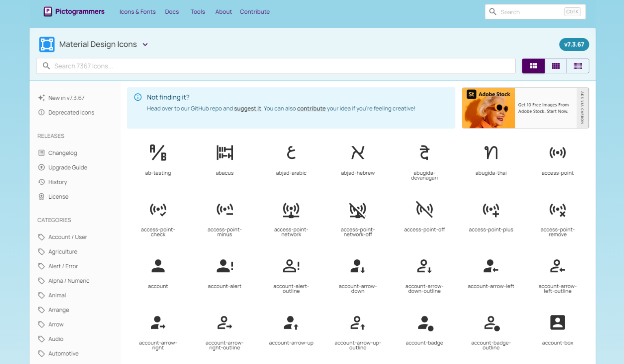The width and height of the screenshot is (624, 364).
Task: Open the suggest it link
Action: (x=248, y=108)
